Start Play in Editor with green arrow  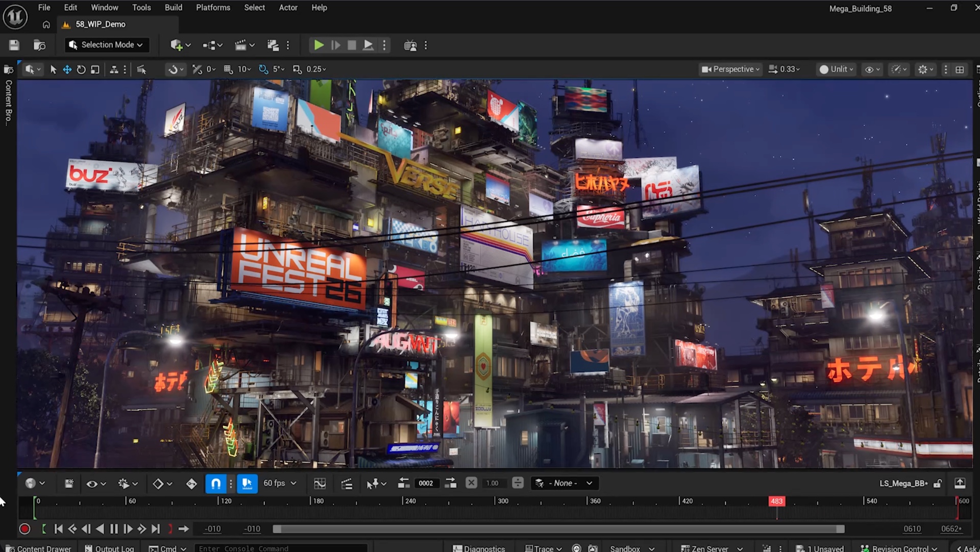pos(318,45)
